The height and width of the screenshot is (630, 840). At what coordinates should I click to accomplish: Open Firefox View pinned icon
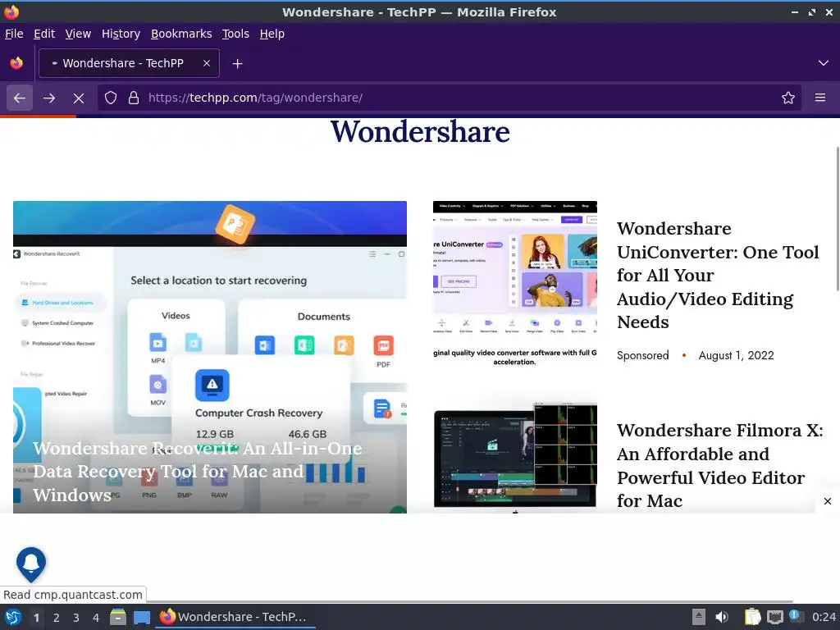(x=16, y=63)
